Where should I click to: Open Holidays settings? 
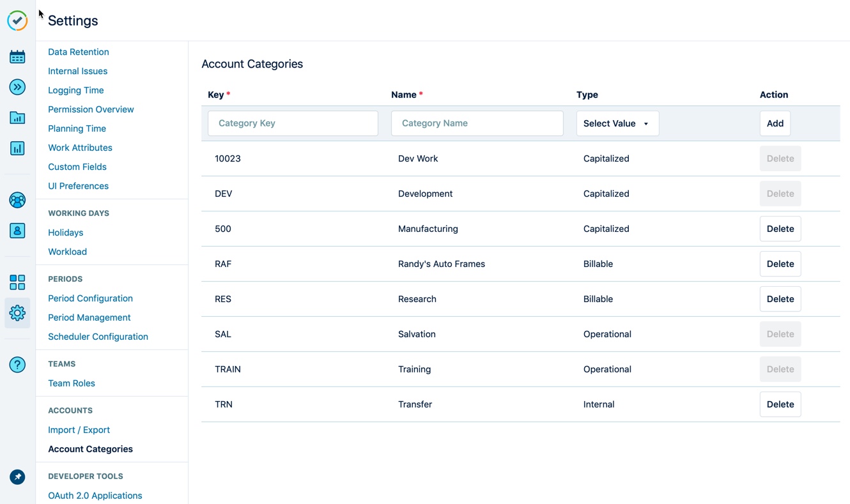pyautogui.click(x=66, y=233)
